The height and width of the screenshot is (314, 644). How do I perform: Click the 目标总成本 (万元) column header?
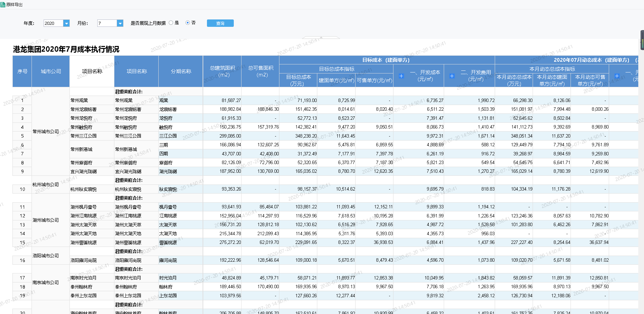coord(298,80)
